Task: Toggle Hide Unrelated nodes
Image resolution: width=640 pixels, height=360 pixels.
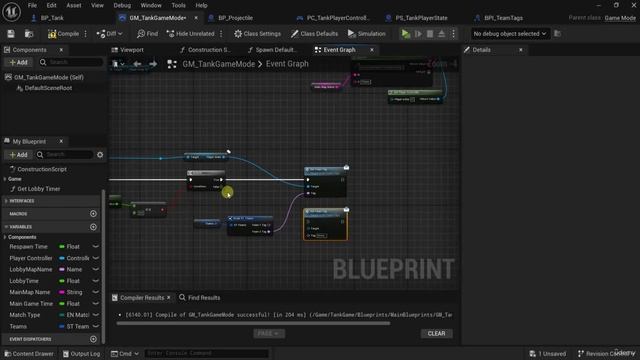Action: (190, 34)
